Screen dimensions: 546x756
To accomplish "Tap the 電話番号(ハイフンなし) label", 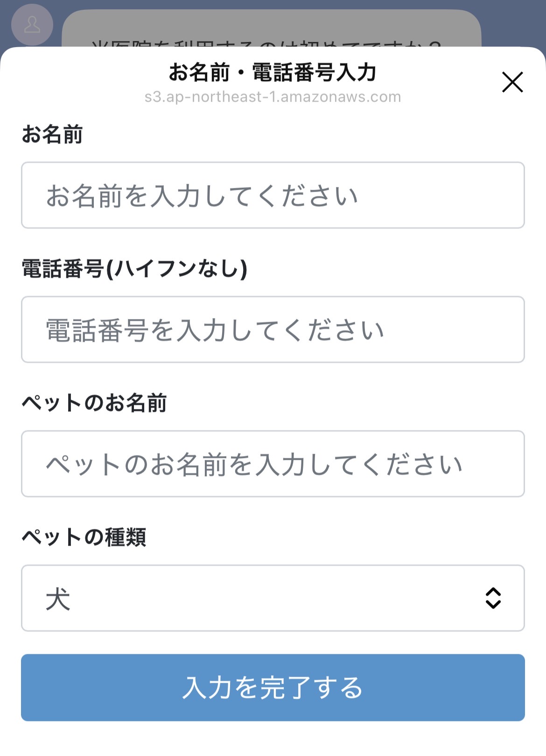I will coord(134,269).
